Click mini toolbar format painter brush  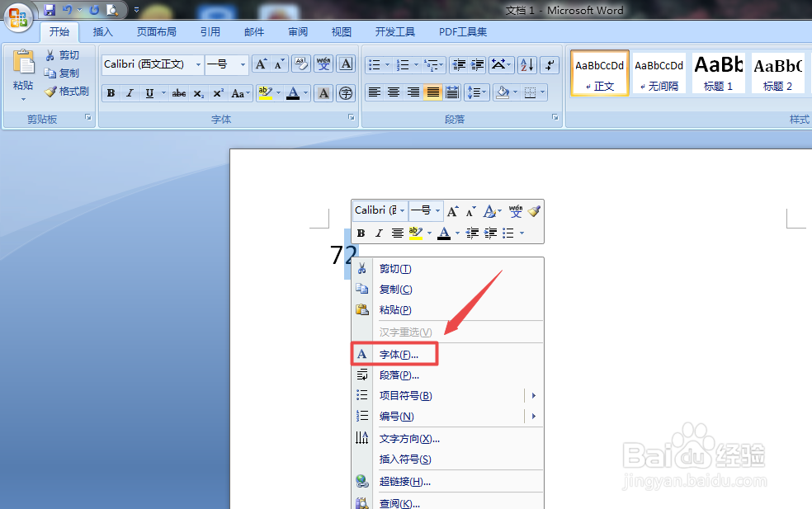coord(535,210)
